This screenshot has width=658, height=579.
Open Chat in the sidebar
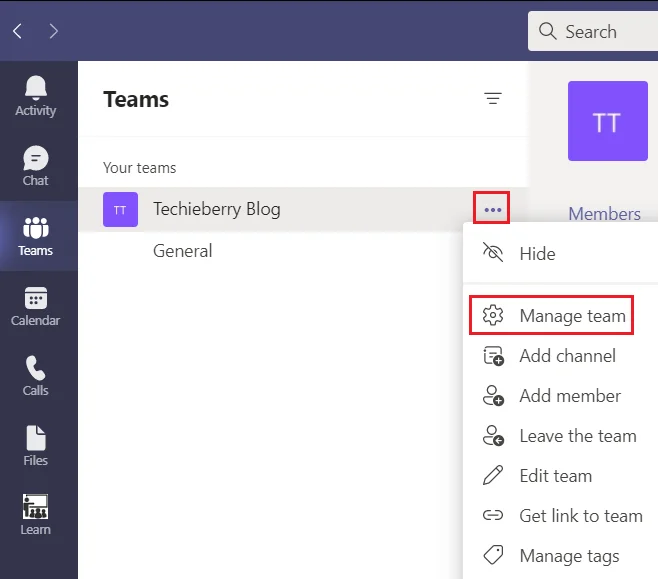click(x=36, y=166)
